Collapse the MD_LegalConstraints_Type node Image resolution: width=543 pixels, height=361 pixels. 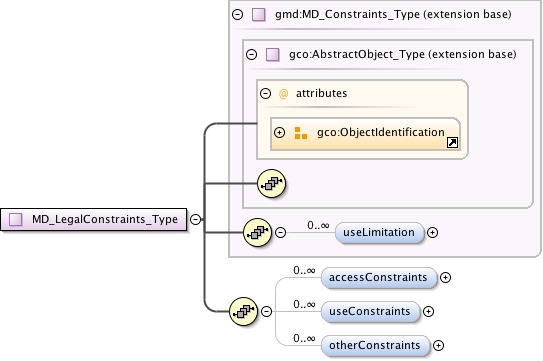click(196, 219)
